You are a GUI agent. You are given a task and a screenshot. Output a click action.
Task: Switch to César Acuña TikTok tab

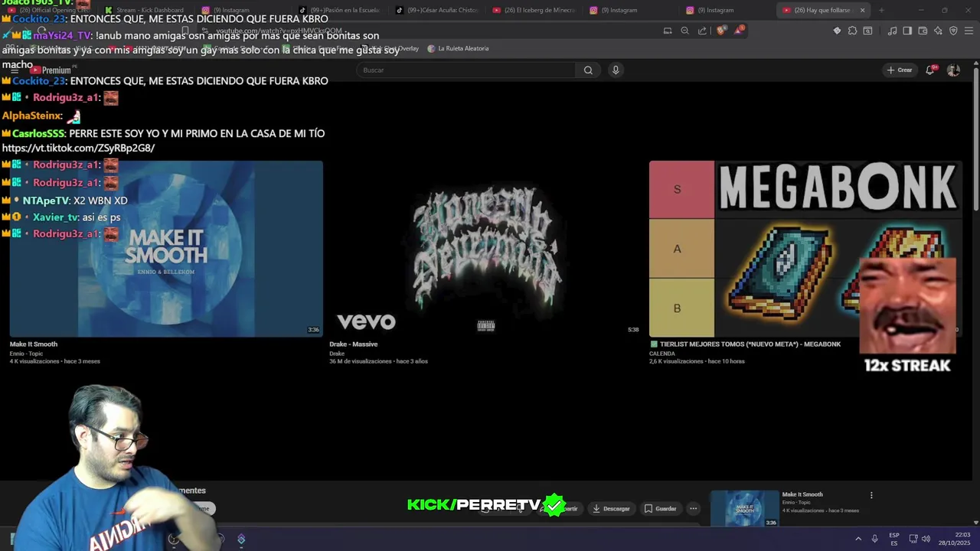coord(436,10)
